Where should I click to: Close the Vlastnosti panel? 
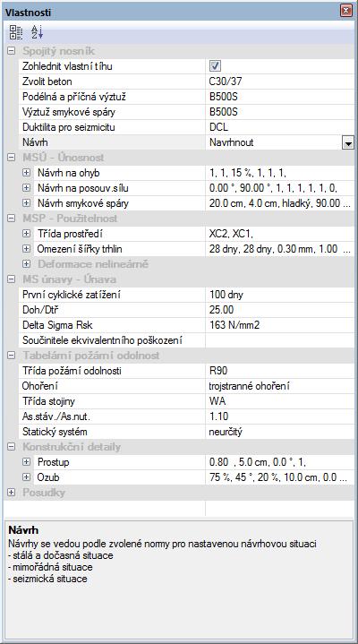pos(346,10)
